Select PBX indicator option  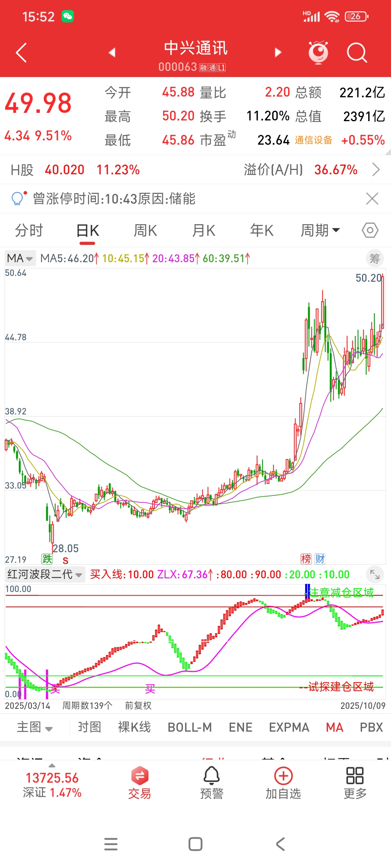(x=371, y=727)
